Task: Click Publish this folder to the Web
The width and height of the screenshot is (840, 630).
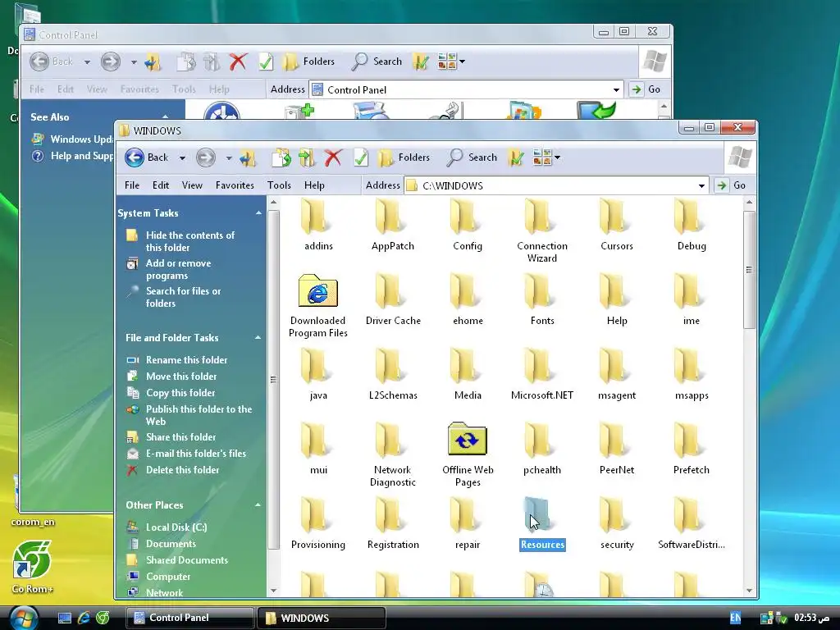Action: pyautogui.click(x=199, y=415)
